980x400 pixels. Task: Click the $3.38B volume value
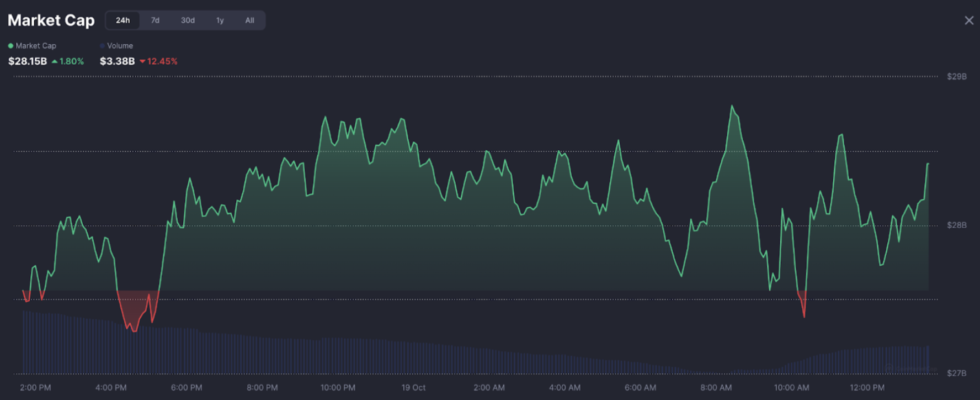pyautogui.click(x=117, y=61)
